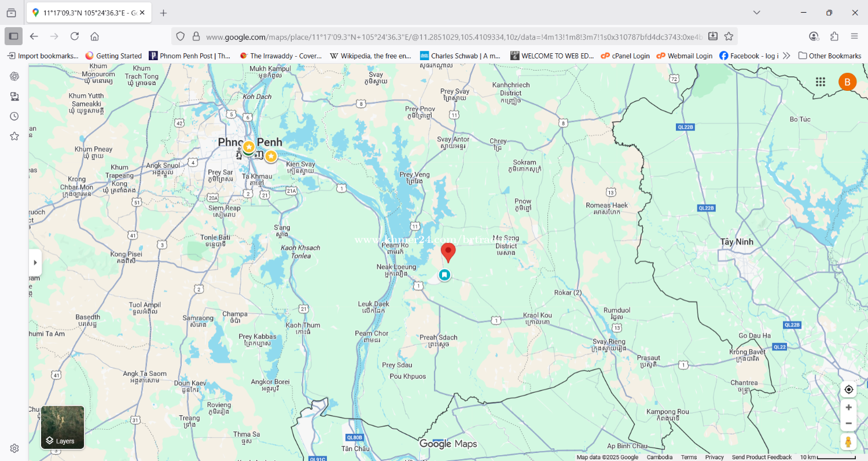Zoom in on the map
Image resolution: width=868 pixels, height=461 pixels.
point(848,407)
